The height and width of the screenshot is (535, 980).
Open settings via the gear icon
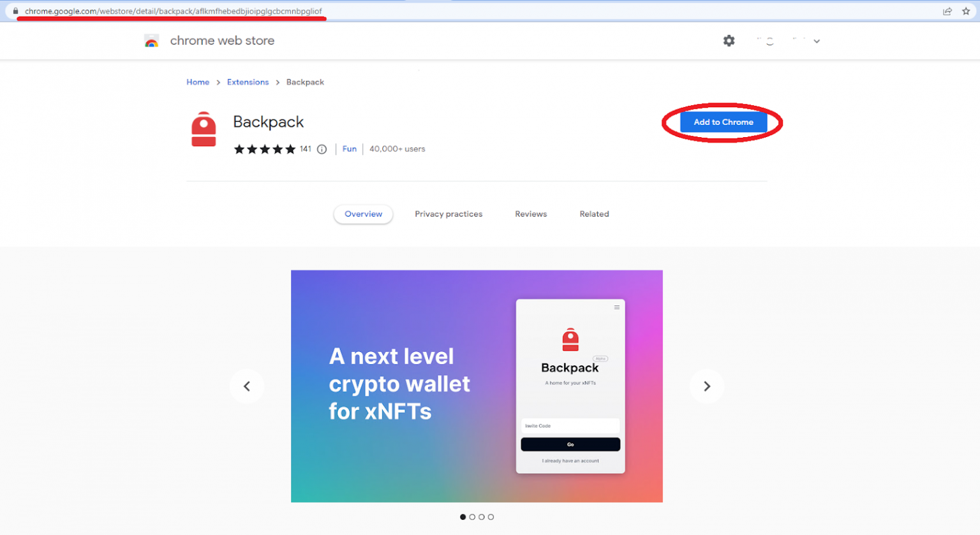(x=729, y=41)
